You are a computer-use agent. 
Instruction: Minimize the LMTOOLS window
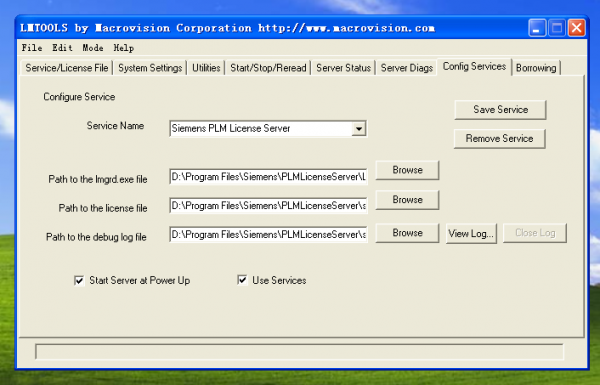tap(537, 28)
